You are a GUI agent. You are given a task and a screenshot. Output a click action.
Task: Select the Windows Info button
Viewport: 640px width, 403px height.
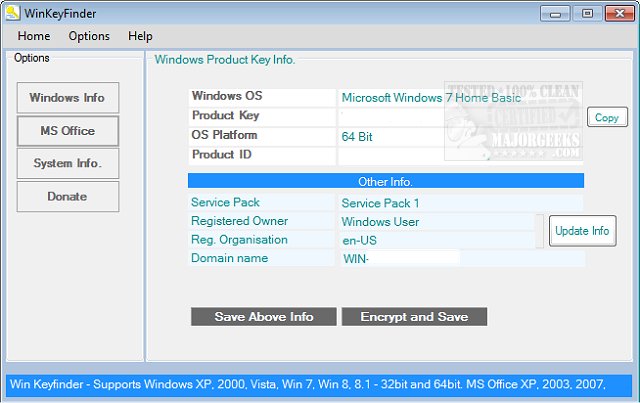pyautogui.click(x=68, y=98)
